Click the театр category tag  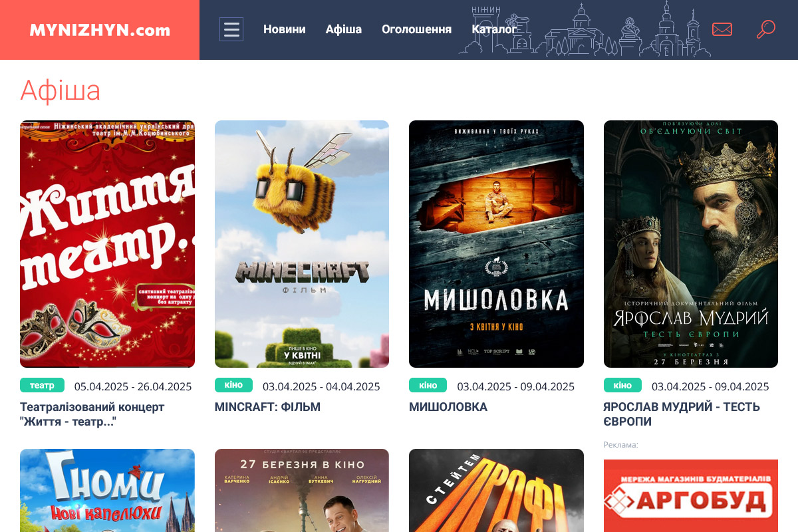pyautogui.click(x=42, y=385)
